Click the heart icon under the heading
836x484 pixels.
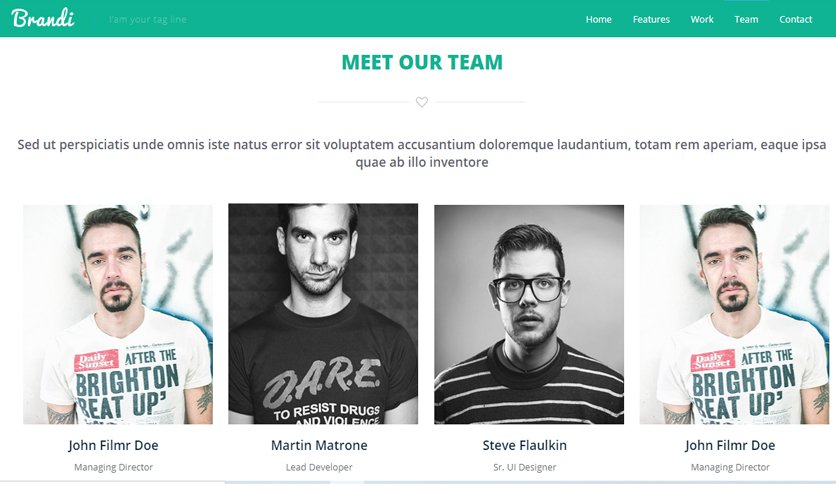coord(422,102)
